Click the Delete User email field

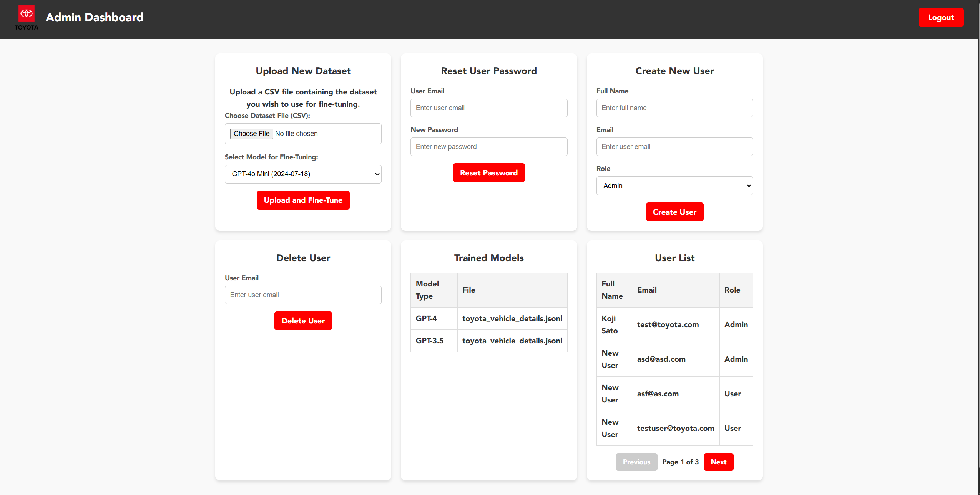303,295
